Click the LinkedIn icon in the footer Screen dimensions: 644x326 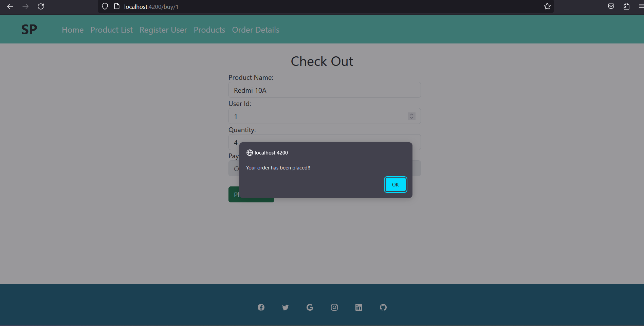click(x=358, y=307)
